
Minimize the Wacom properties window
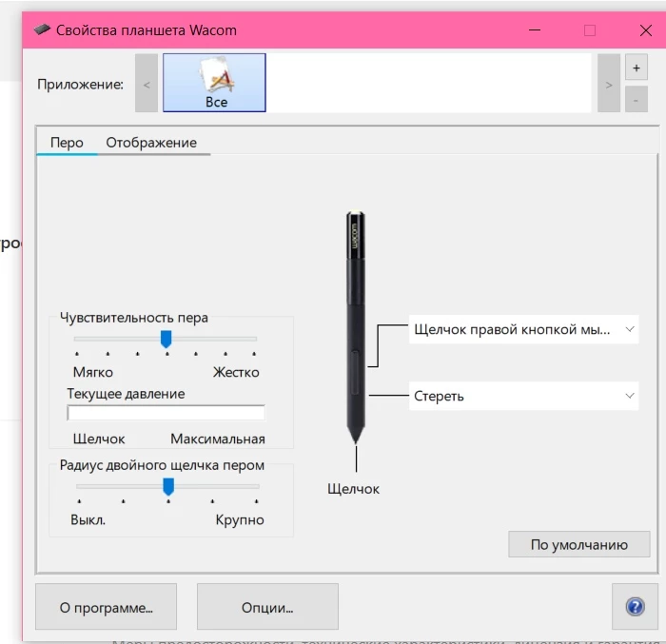point(535,30)
